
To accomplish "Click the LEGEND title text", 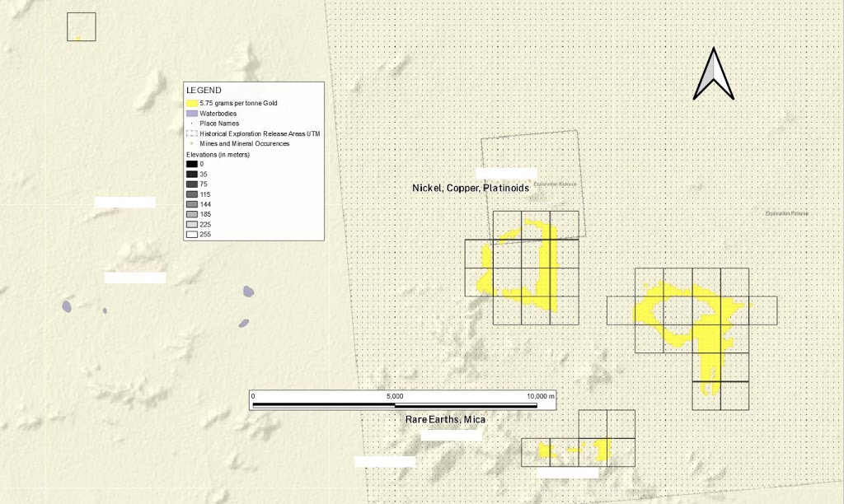I will (204, 90).
